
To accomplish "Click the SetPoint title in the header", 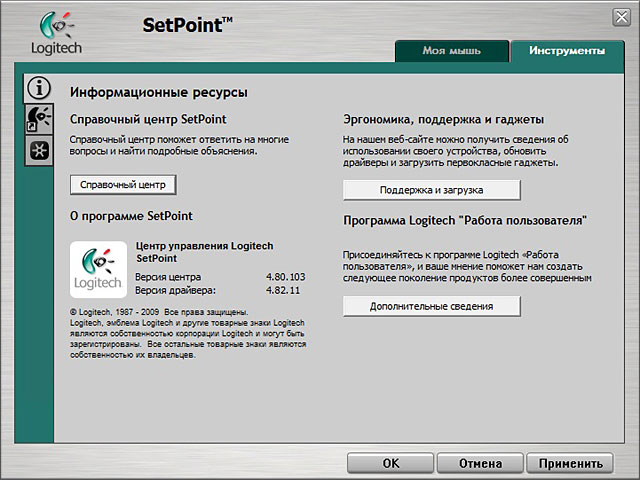I will coord(187,25).
